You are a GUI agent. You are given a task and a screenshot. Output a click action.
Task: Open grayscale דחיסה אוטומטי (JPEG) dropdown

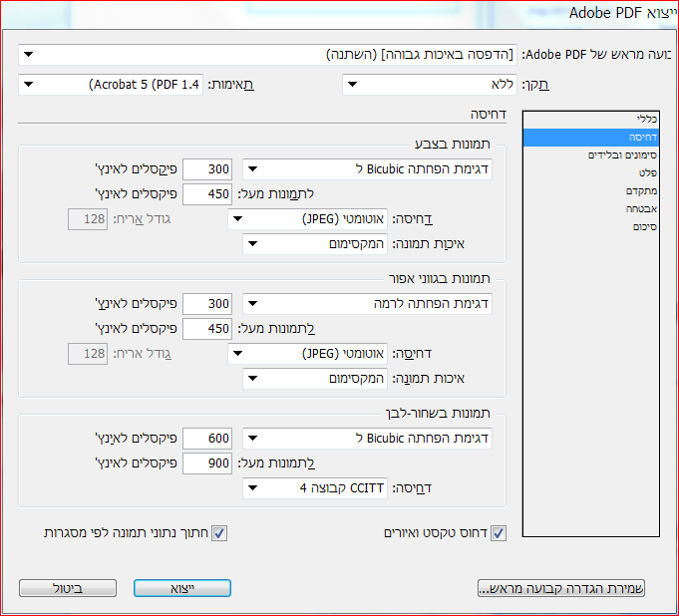(x=307, y=354)
